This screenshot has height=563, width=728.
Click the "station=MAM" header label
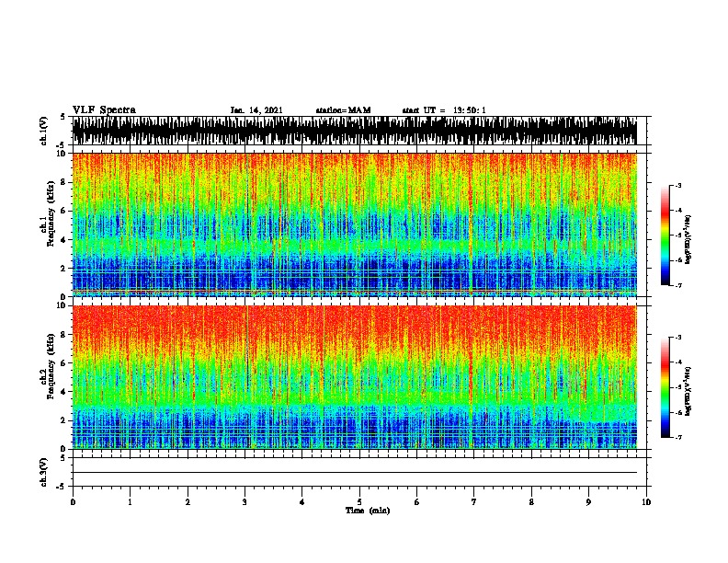[343, 110]
